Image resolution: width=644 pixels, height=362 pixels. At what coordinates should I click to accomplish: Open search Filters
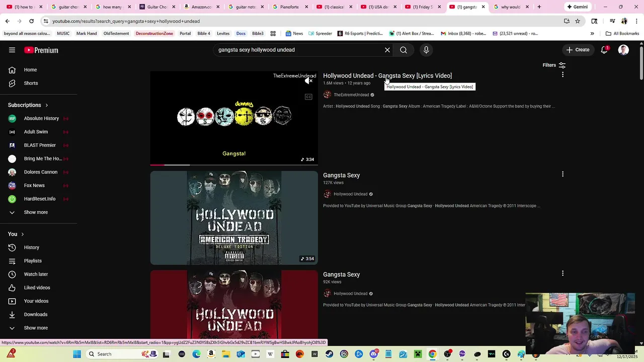(x=554, y=65)
